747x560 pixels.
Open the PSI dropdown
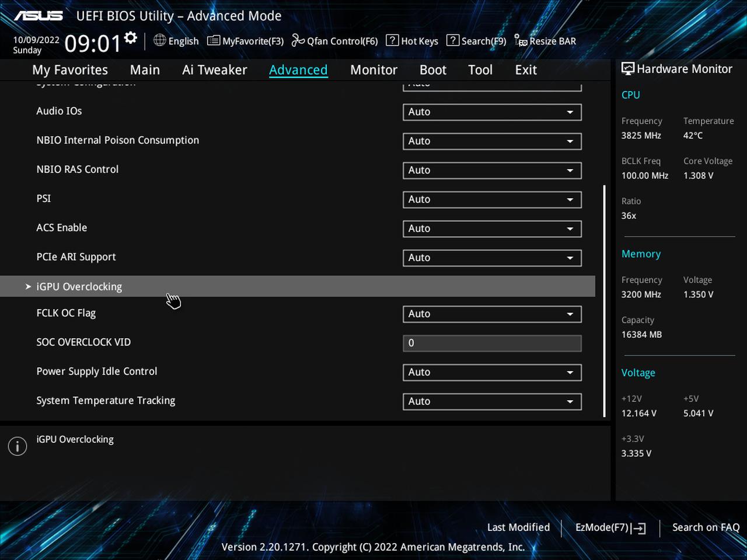pyautogui.click(x=492, y=199)
